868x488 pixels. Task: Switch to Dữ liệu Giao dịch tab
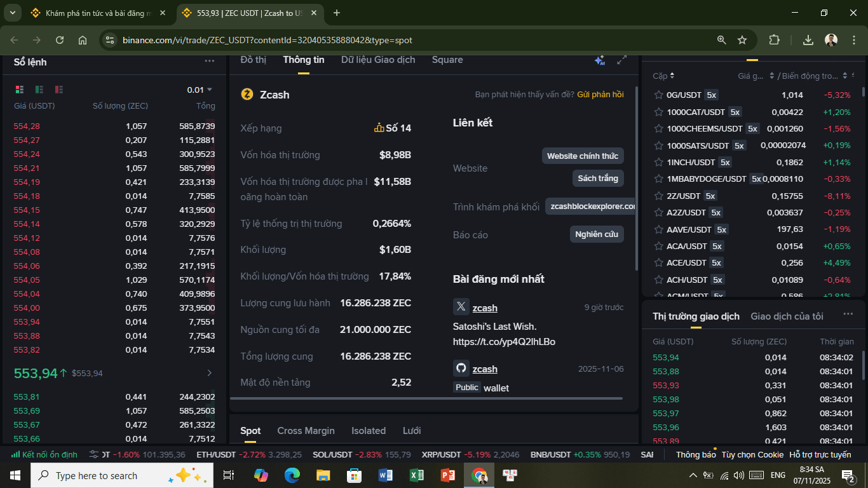click(x=378, y=60)
